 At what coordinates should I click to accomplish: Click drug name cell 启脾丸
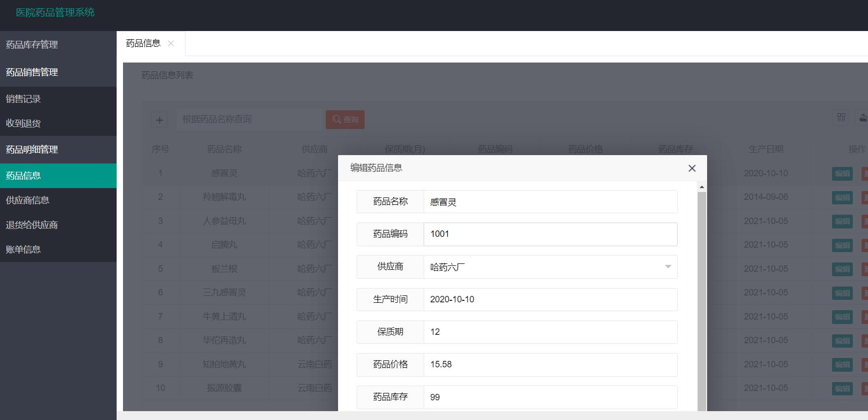(x=224, y=245)
